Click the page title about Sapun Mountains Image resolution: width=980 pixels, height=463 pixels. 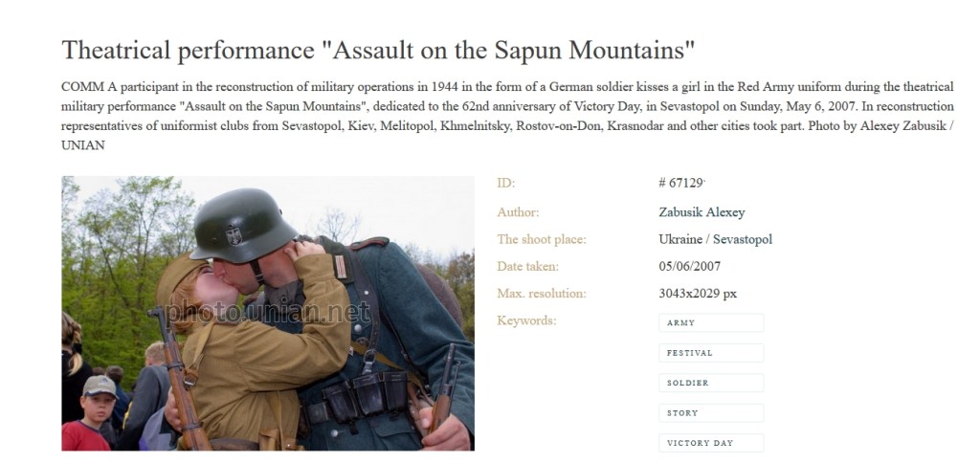point(378,51)
